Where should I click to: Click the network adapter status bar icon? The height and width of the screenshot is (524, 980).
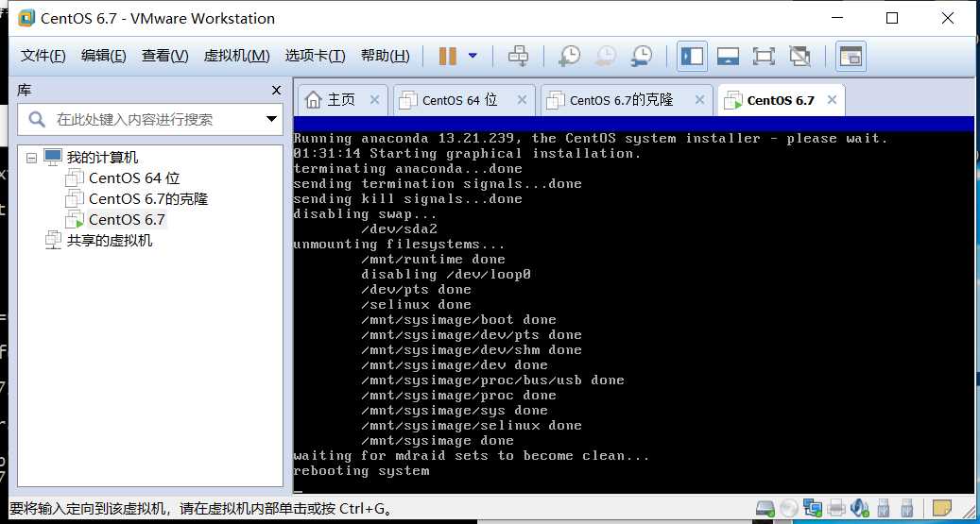coord(813,508)
